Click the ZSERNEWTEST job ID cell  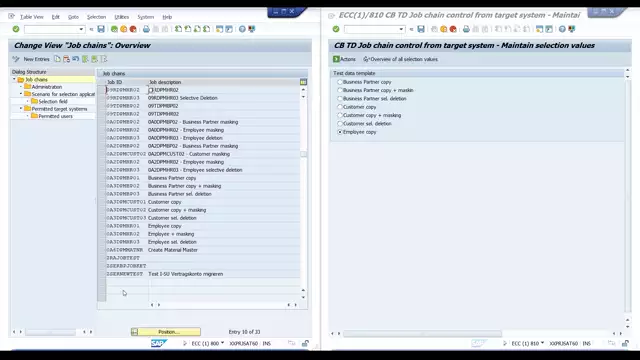(x=126, y=274)
